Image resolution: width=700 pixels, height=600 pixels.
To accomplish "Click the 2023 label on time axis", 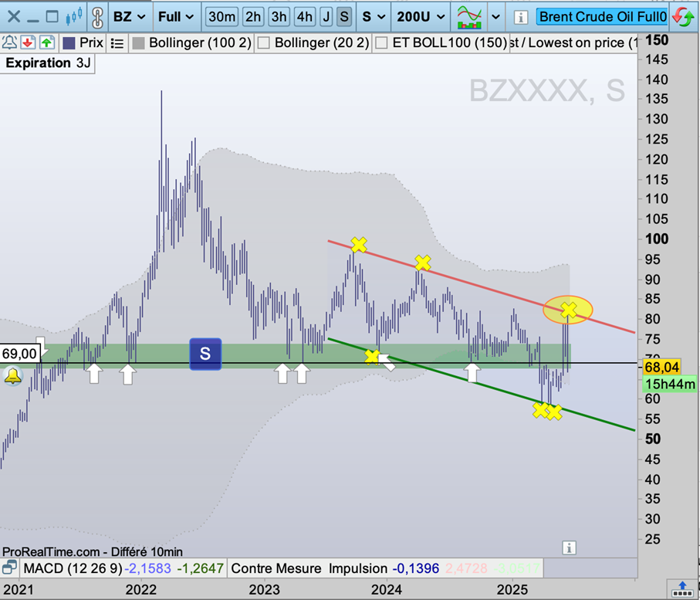I will (264, 590).
